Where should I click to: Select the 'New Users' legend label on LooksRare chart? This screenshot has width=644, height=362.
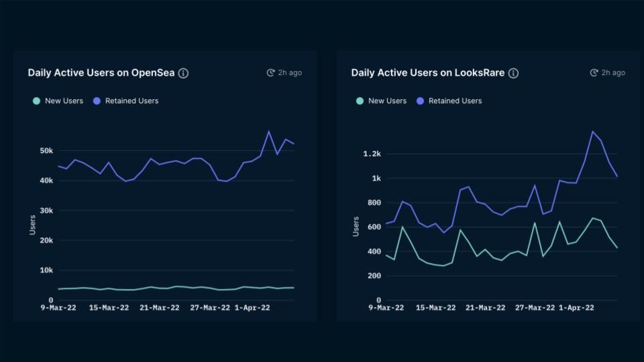coord(387,101)
